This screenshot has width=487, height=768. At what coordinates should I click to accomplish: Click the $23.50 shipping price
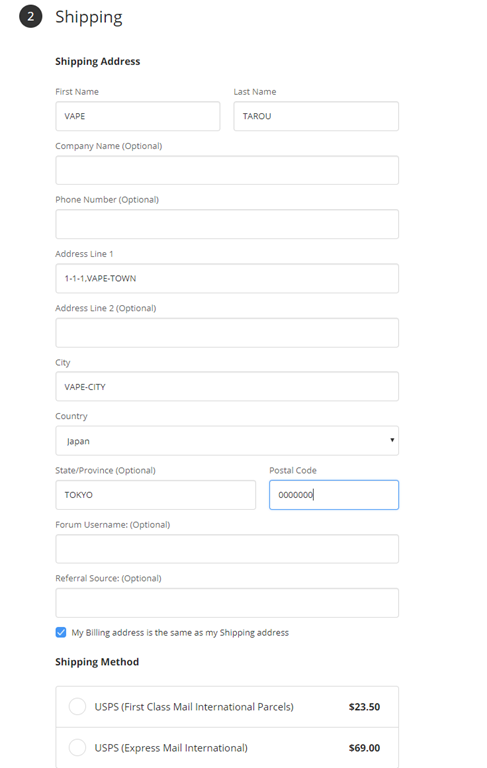pyautogui.click(x=364, y=706)
